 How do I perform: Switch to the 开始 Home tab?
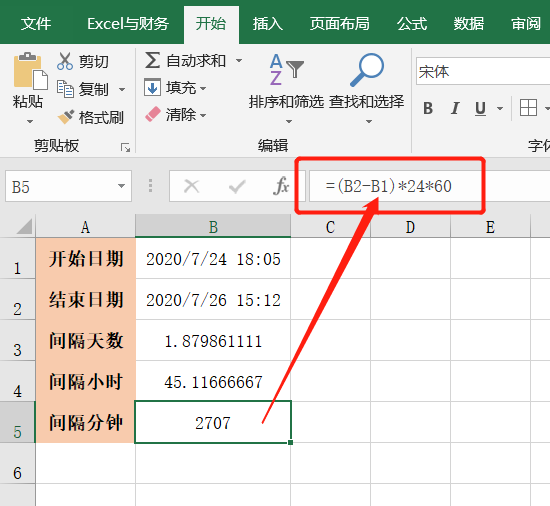point(211,24)
